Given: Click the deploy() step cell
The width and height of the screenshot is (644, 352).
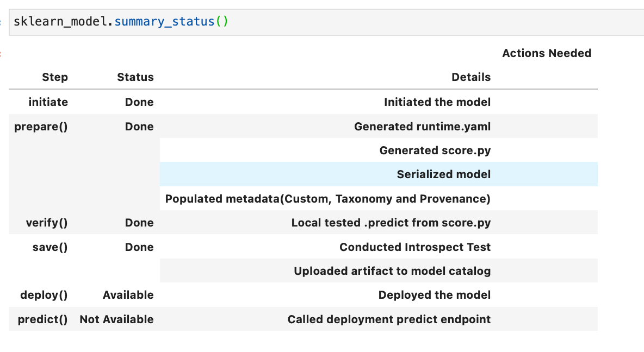Looking at the screenshot, I should point(44,295).
